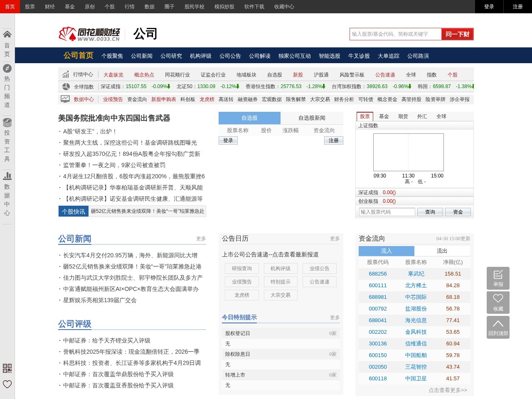Screen dimensions: 532x399
Task: Click 首页 in the top menu
Action: [x=10, y=7]
